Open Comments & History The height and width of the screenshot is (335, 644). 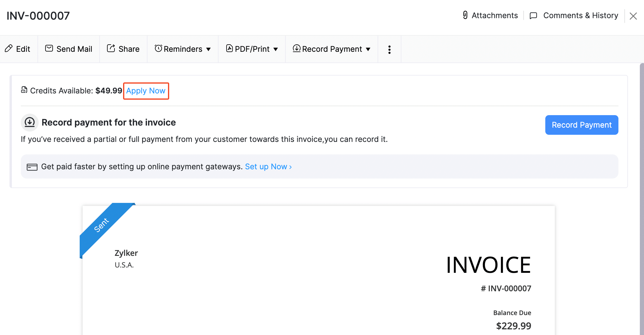[580, 15]
